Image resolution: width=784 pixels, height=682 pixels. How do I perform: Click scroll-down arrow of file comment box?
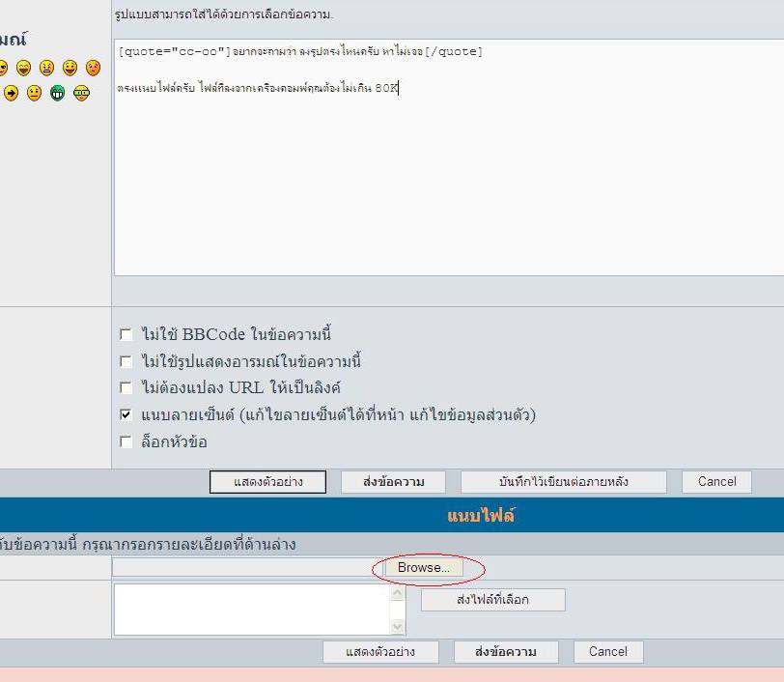coord(398,627)
